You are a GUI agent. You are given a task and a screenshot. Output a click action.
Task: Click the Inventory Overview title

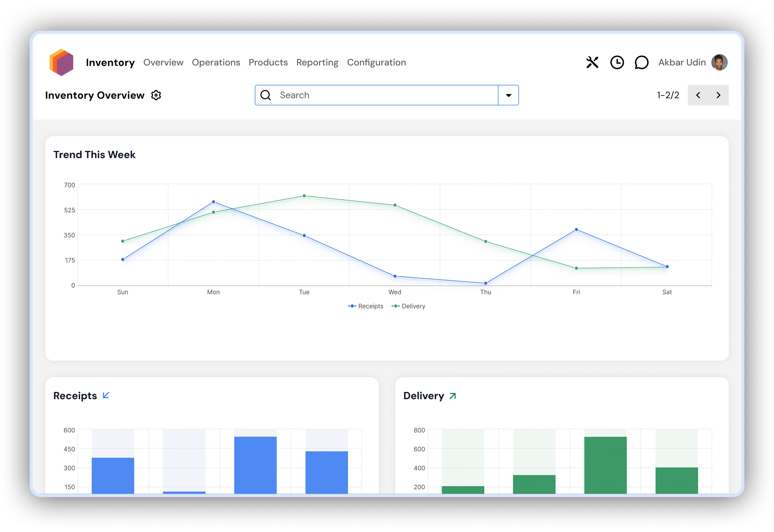95,95
